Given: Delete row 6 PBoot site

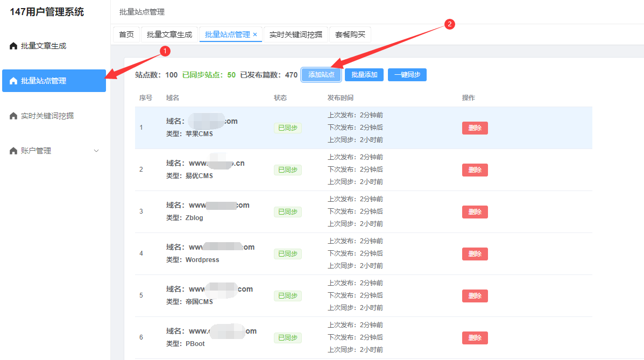Looking at the screenshot, I should 475,337.
